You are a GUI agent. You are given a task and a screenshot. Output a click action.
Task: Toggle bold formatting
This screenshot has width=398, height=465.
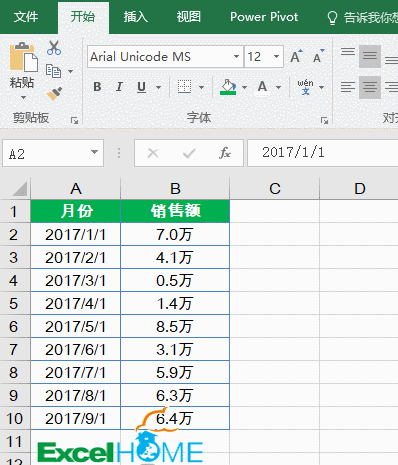pos(97,87)
